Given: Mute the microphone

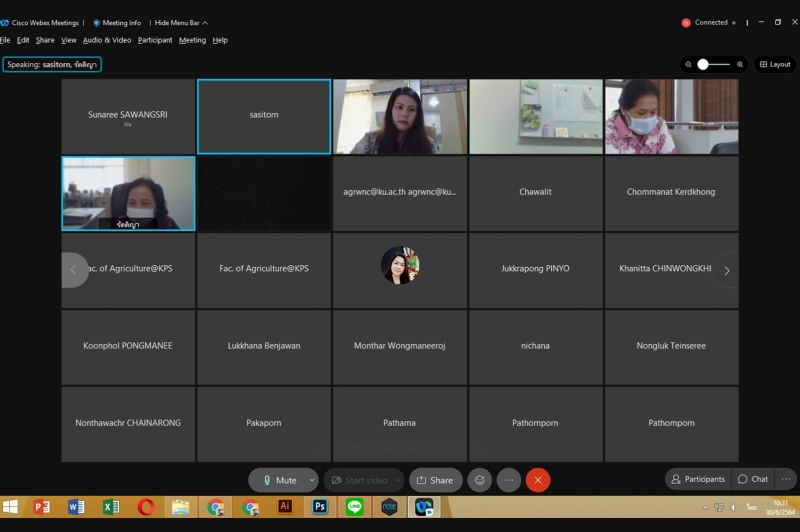Looking at the screenshot, I should point(279,480).
